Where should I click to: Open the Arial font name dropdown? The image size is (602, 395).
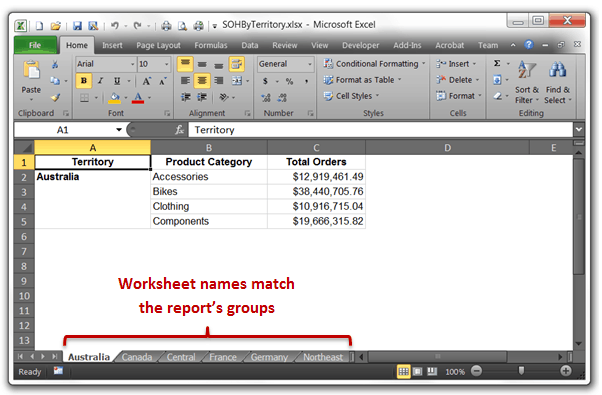coord(132,64)
